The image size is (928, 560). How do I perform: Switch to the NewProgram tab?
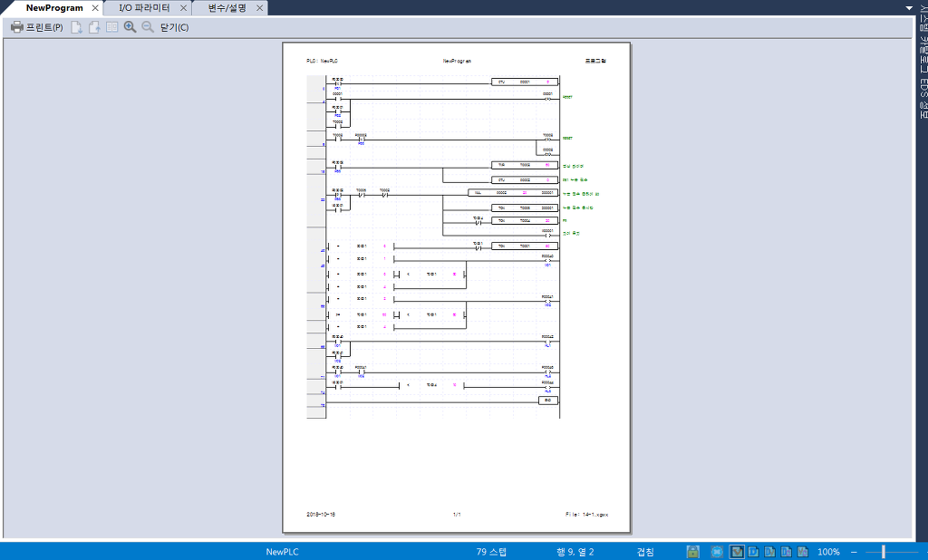[54, 7]
